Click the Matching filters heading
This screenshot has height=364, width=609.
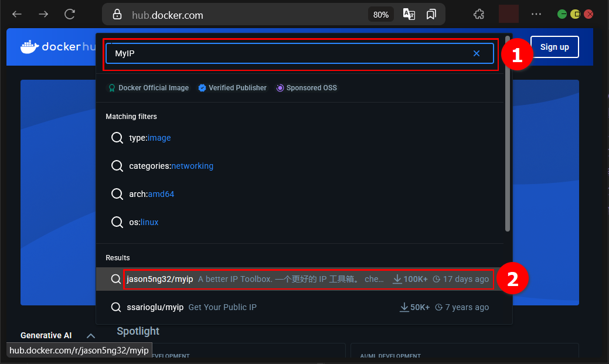pyautogui.click(x=131, y=117)
